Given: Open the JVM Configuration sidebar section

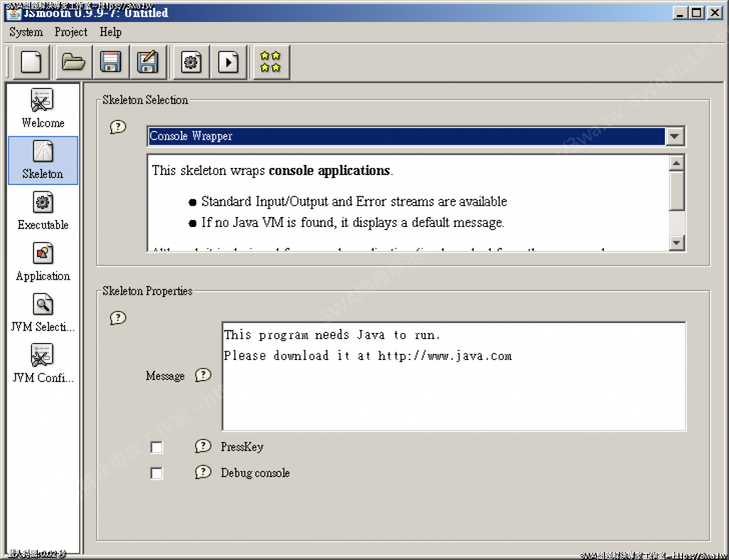Looking at the screenshot, I should click(43, 364).
